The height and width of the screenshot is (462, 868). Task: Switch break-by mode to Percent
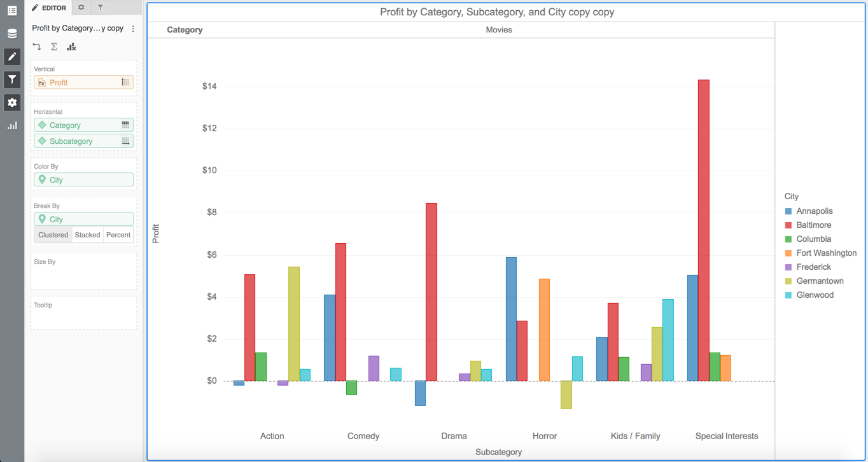coord(118,235)
